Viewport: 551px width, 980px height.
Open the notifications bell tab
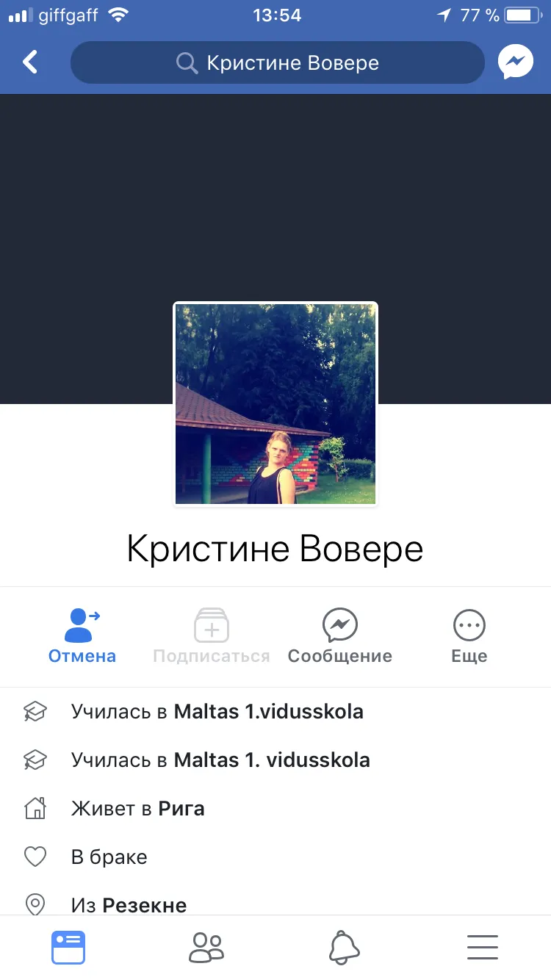click(345, 948)
